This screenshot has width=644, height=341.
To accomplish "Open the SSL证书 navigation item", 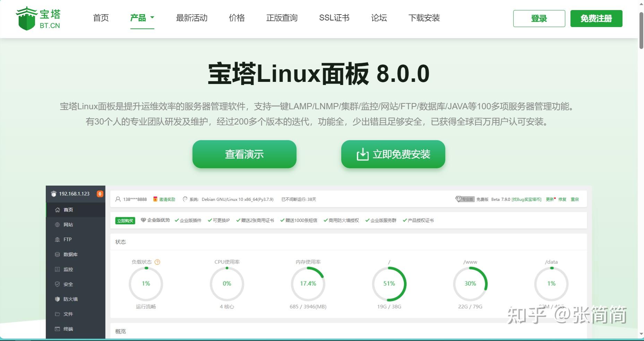I will tap(334, 18).
